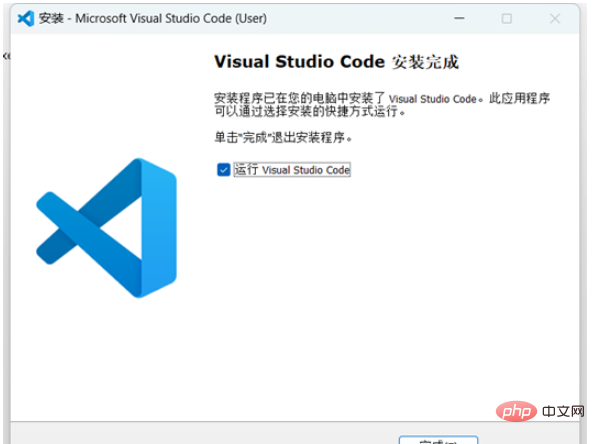
Task: Click the 运行 Visual Studio Code label
Action: (x=292, y=170)
